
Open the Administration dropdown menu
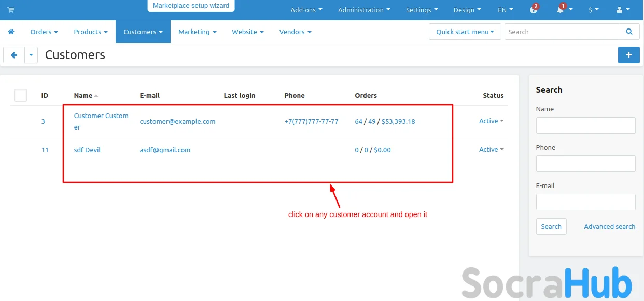364,10
